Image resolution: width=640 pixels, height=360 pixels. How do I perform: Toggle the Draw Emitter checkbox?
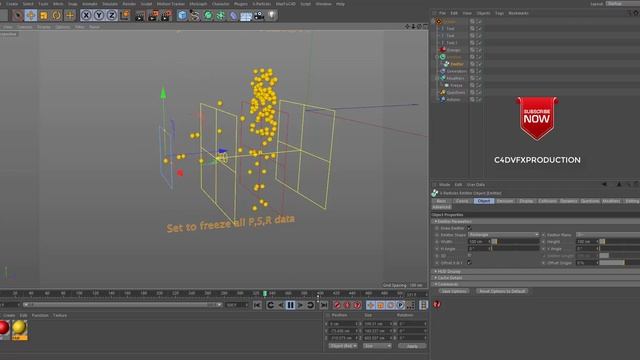469,228
